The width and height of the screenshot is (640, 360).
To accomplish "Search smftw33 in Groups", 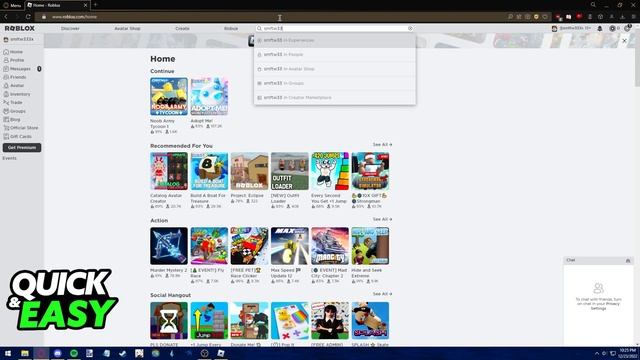I will 335,83.
